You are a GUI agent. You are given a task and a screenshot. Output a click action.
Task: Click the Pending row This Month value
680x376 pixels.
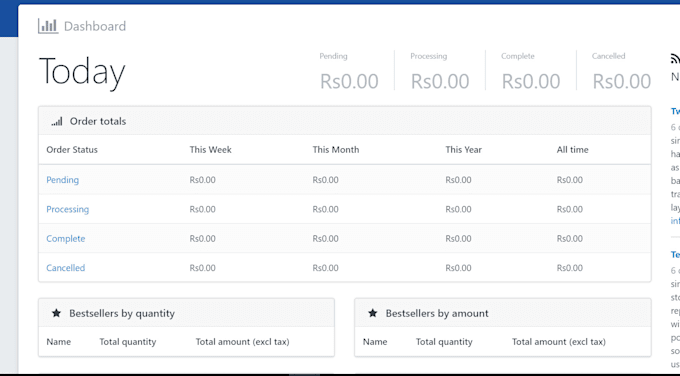coord(326,180)
